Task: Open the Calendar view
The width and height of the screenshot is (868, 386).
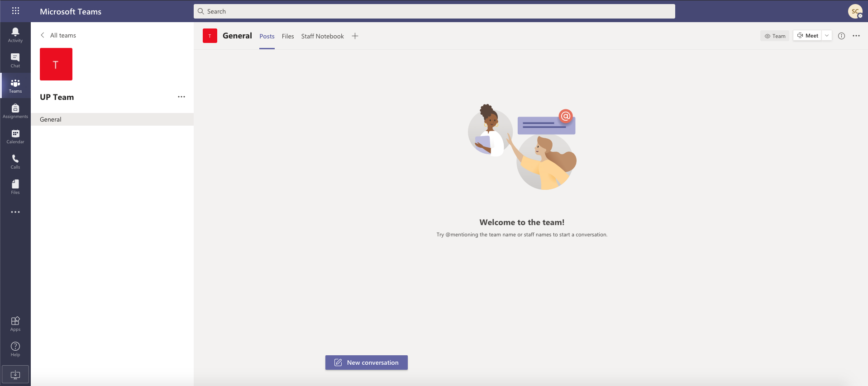Action: click(15, 136)
